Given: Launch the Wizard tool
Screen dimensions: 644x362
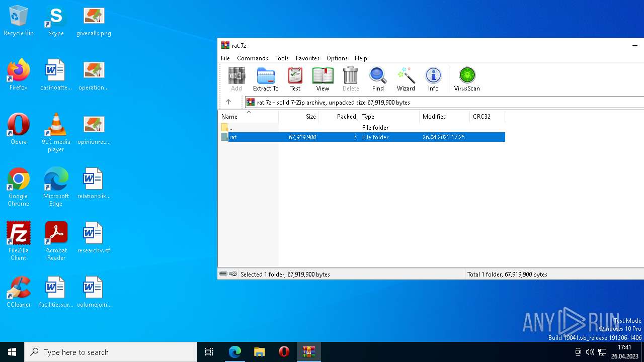Looking at the screenshot, I should (406, 79).
